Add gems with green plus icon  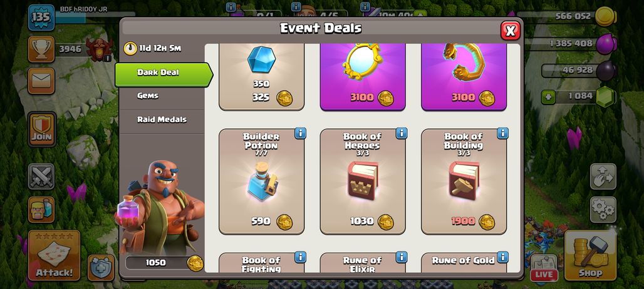click(548, 97)
